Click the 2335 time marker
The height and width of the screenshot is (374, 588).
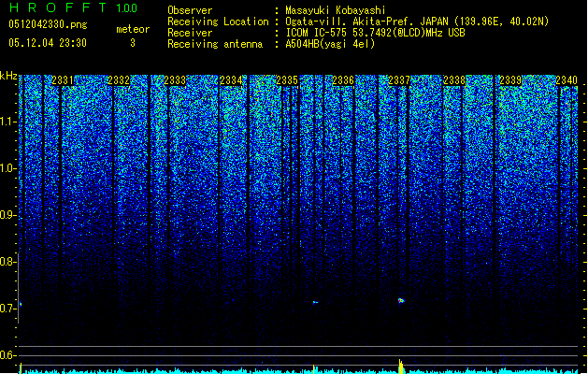pyautogui.click(x=287, y=80)
